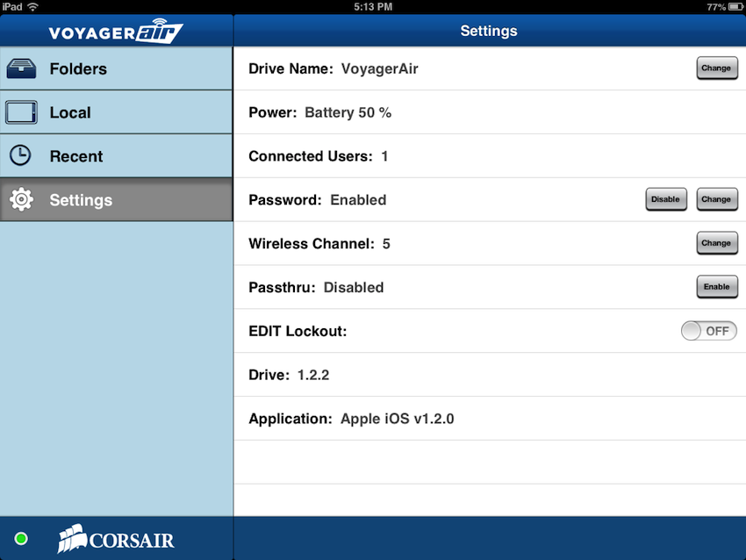Select the Passthru 'Disabled' status text
The height and width of the screenshot is (560, 746).
click(x=354, y=287)
